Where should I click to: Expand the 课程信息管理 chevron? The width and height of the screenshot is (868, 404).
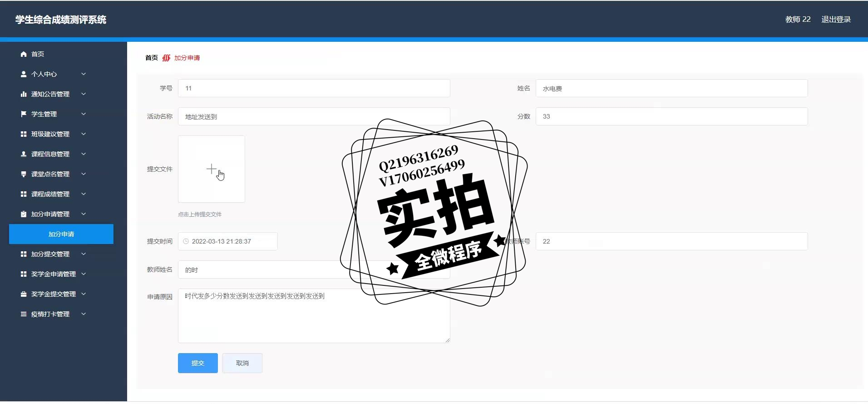[84, 154]
